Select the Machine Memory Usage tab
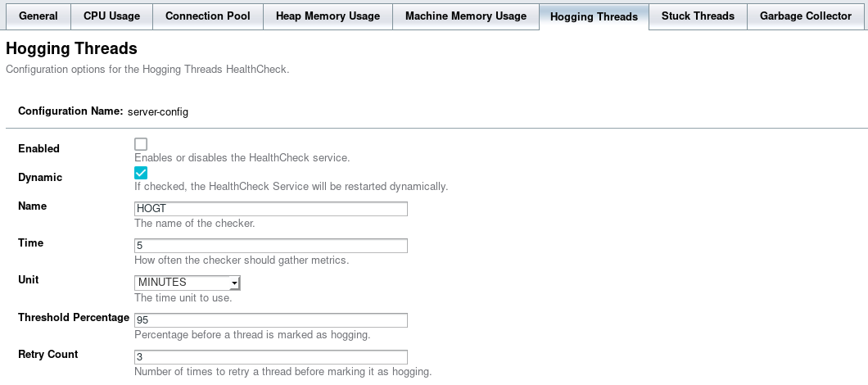The height and width of the screenshot is (385, 868). pos(466,16)
